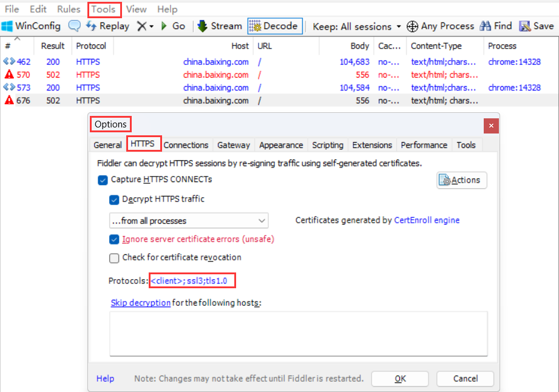This screenshot has height=392, width=559.
Task: Open Find sessions binoculars tool
Action: [496, 26]
